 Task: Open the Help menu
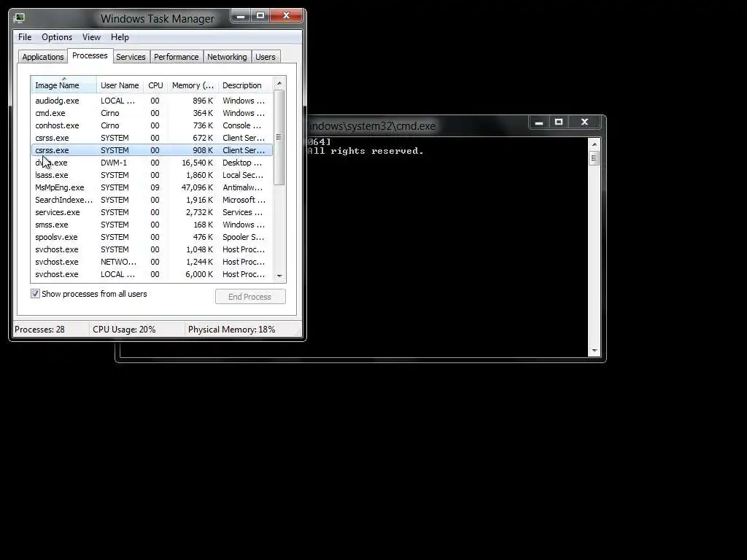(x=120, y=37)
